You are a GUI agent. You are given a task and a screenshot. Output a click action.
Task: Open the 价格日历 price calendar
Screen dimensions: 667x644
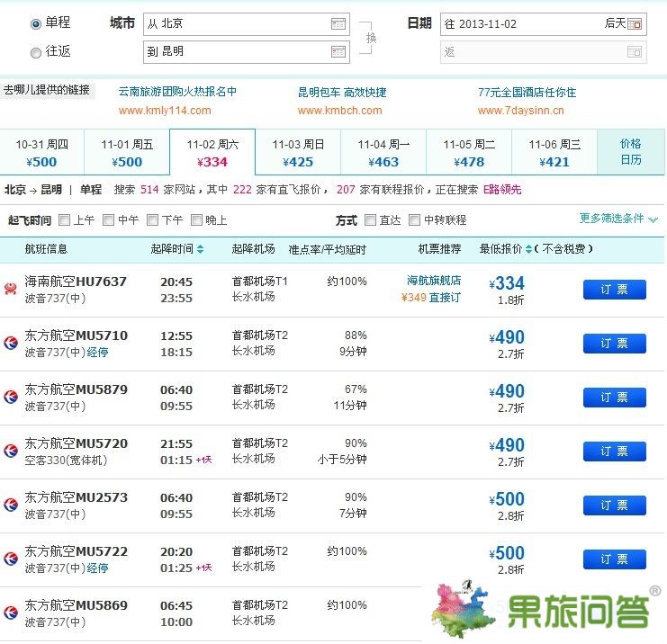[x=631, y=152]
